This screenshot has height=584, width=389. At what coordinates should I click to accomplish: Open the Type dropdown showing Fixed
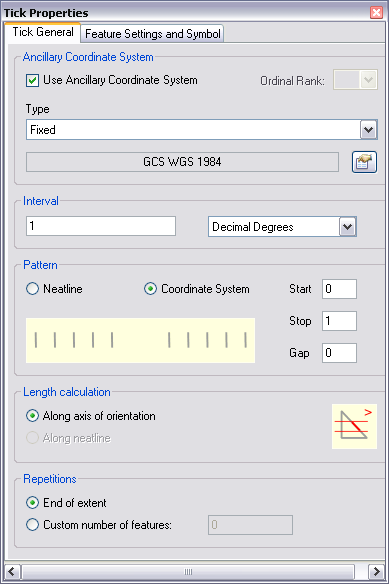point(202,130)
